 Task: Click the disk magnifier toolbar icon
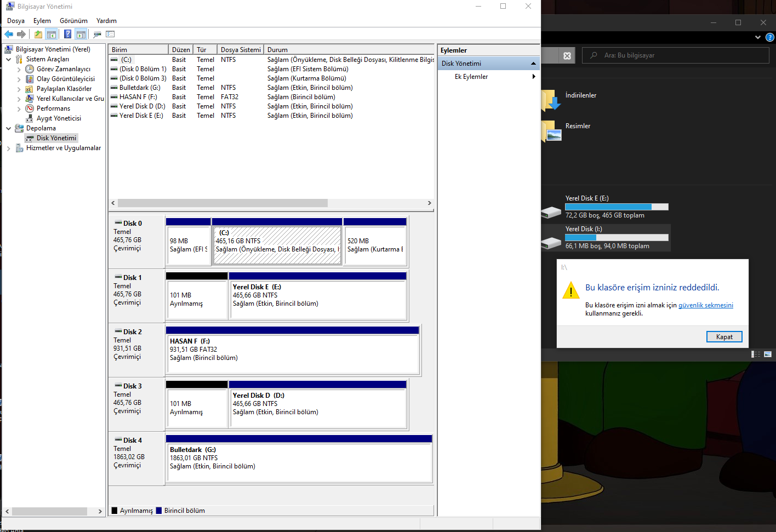pos(98,35)
